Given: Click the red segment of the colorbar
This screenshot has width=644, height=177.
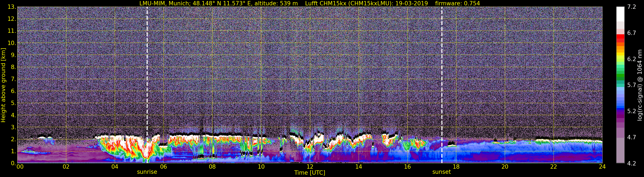Looking at the screenshot, I should (x=620, y=37).
